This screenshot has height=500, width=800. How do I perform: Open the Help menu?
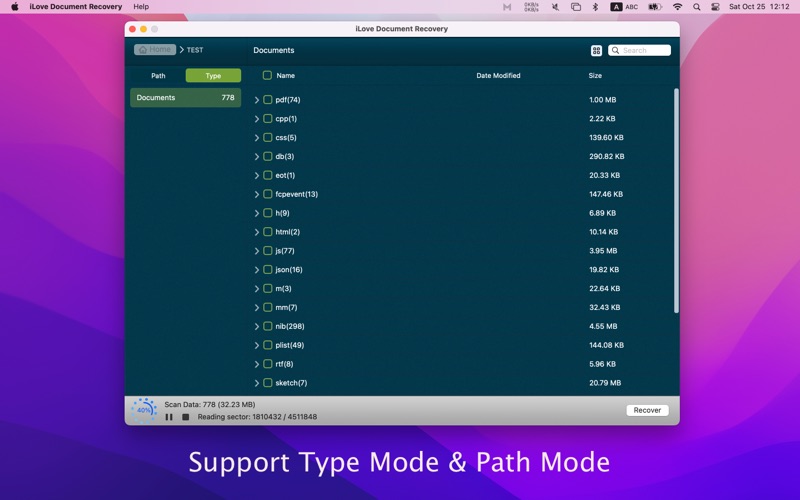click(141, 7)
